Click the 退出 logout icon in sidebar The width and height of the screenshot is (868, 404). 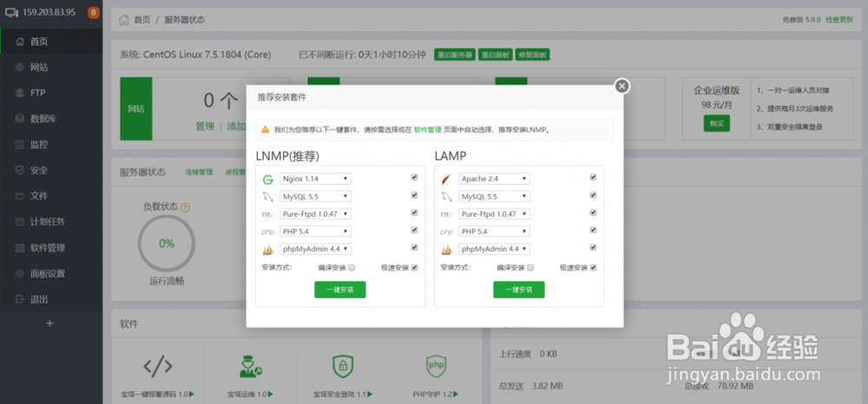click(20, 299)
